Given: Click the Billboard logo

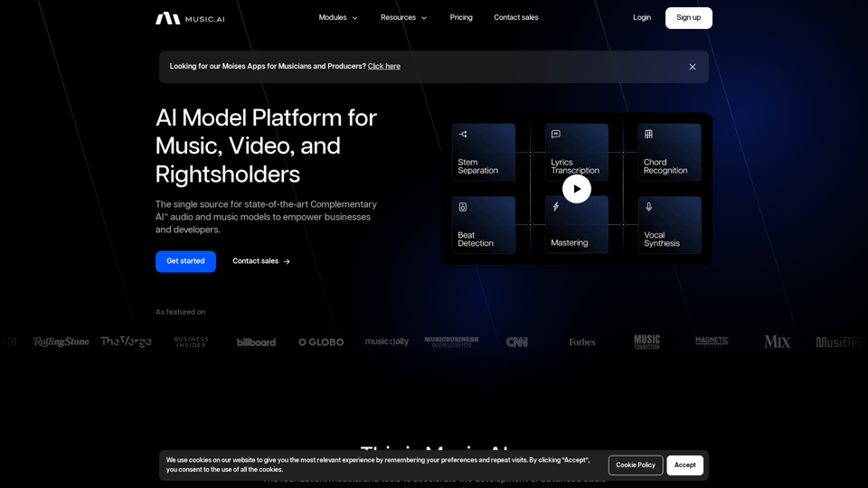Looking at the screenshot, I should pos(256,343).
